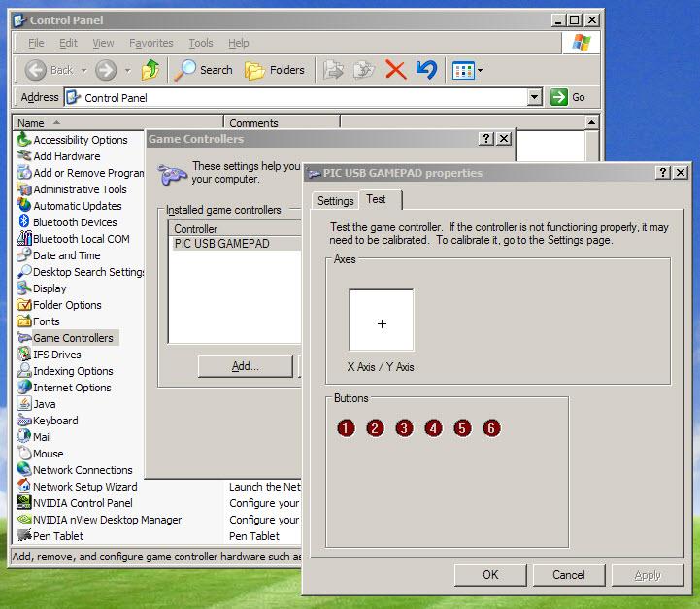Viewport: 700px width, 609px height.
Task: Click OK in gamepad properties
Action: coord(490,575)
